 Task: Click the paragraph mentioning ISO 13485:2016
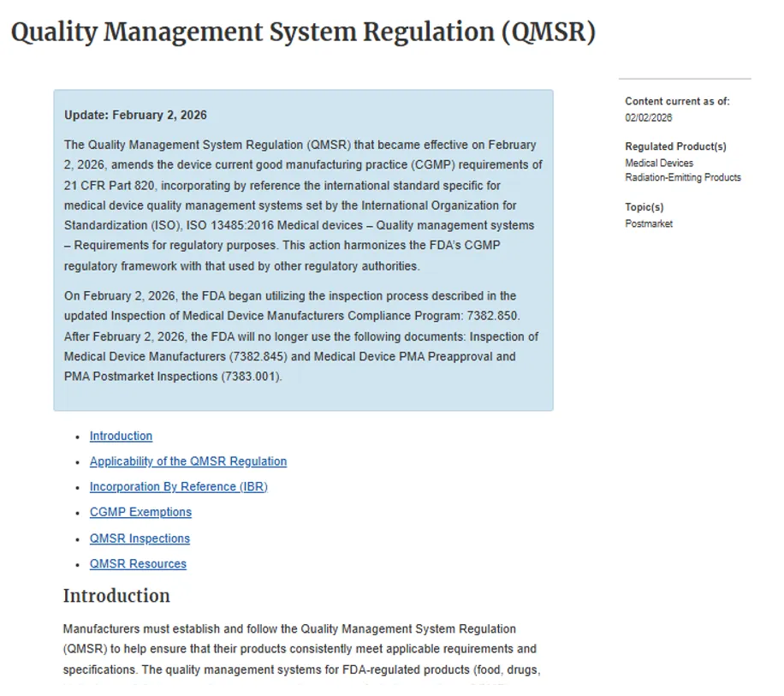(303, 205)
